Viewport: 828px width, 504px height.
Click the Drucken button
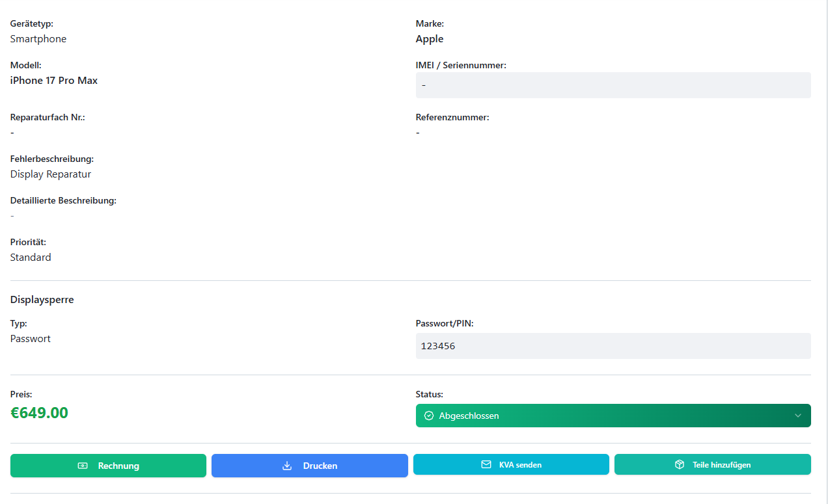point(310,466)
